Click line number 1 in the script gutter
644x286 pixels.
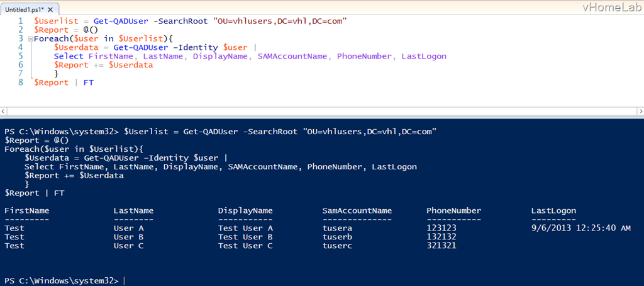tap(21, 21)
